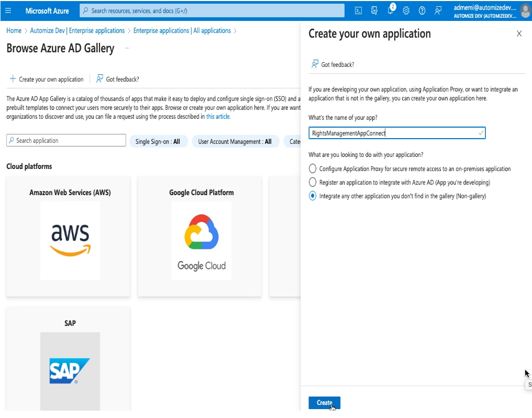
Task: Open the portal settings gear
Action: click(406, 10)
